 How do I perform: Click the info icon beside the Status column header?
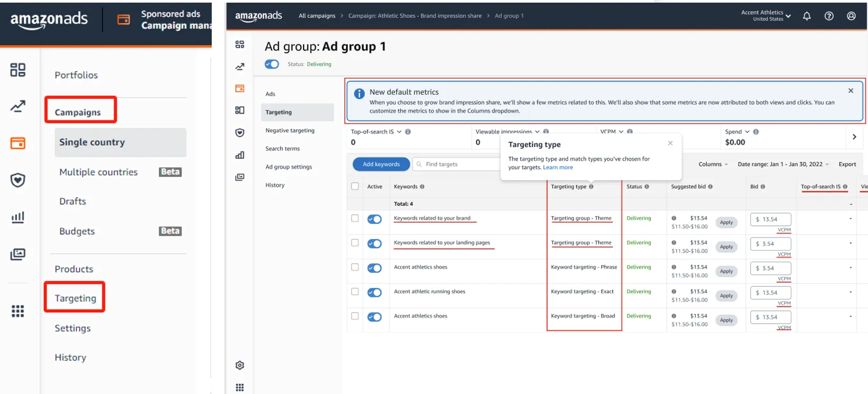[x=646, y=186]
